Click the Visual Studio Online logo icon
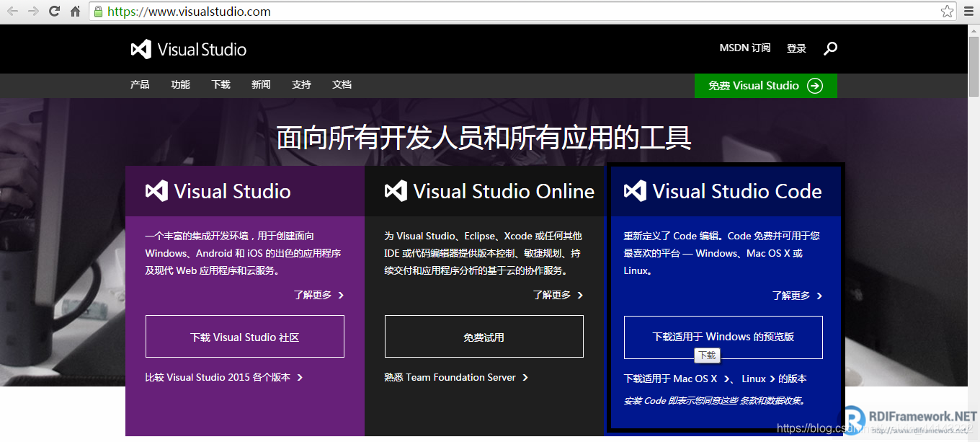Image resolution: width=980 pixels, height=442 pixels. [396, 190]
